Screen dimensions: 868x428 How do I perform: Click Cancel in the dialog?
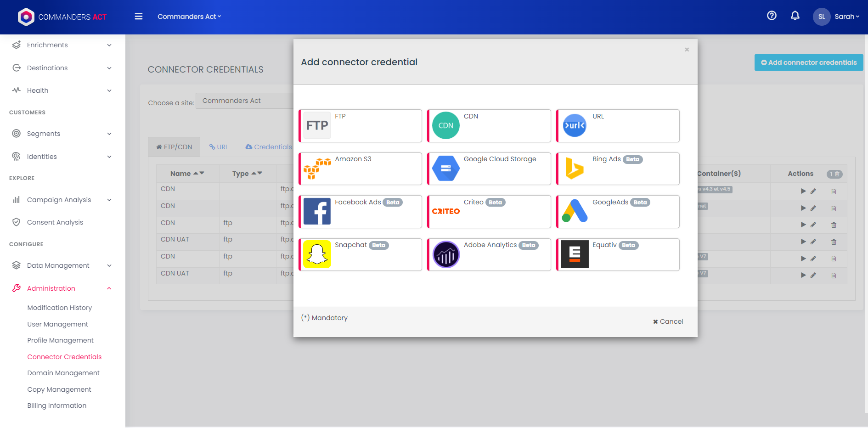(668, 321)
